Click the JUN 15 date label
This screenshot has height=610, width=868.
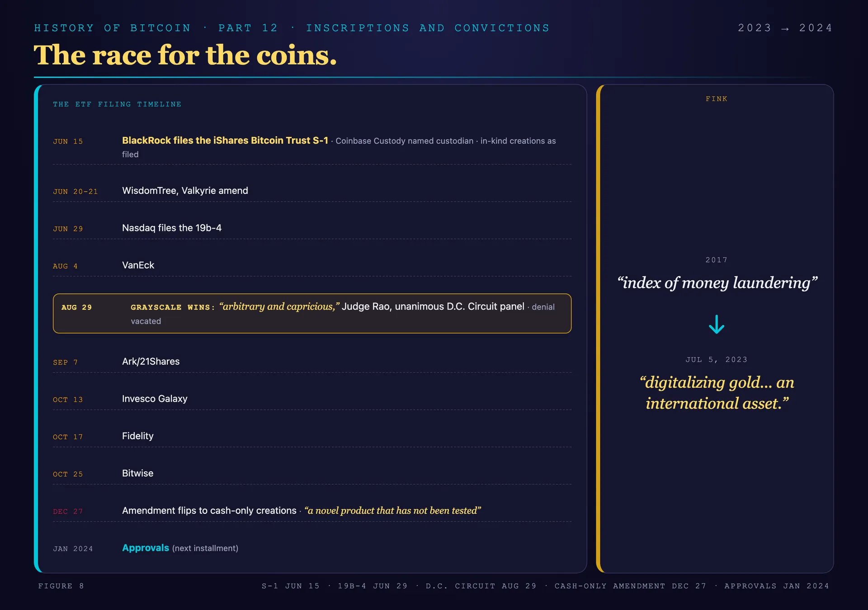pos(68,141)
